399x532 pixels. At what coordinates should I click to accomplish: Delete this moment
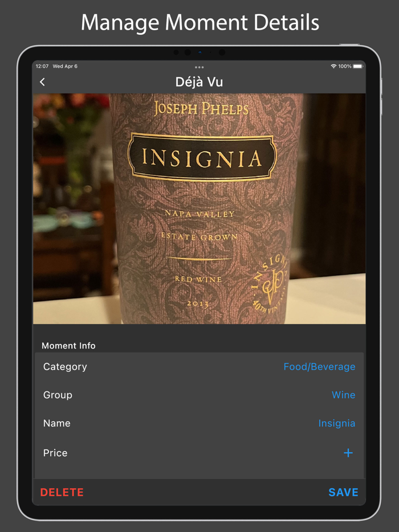pos(62,492)
